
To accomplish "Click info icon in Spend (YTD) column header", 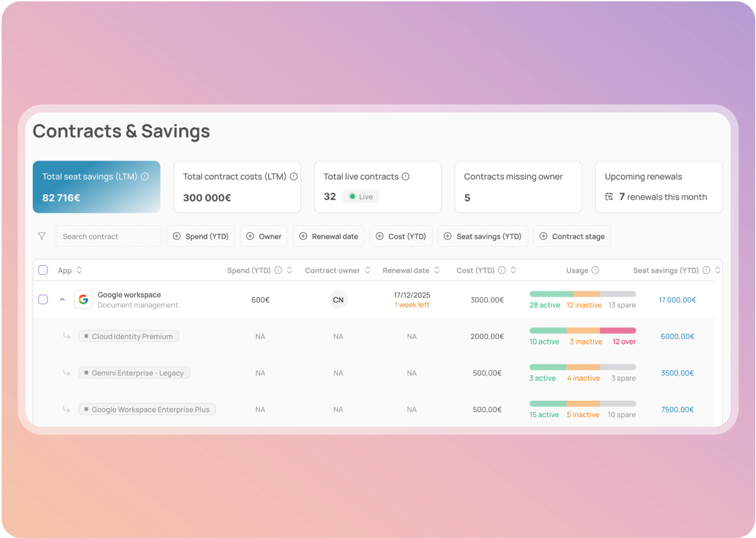I will 278,270.
